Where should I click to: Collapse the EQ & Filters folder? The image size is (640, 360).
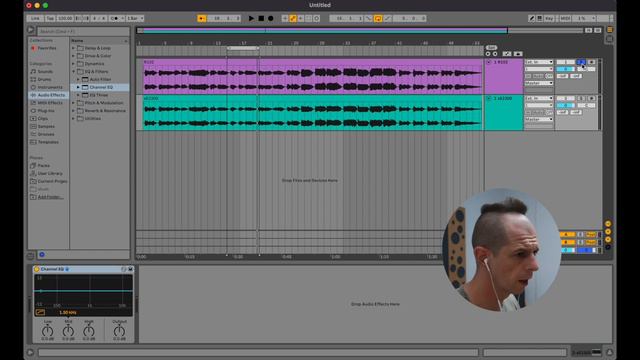73,71
